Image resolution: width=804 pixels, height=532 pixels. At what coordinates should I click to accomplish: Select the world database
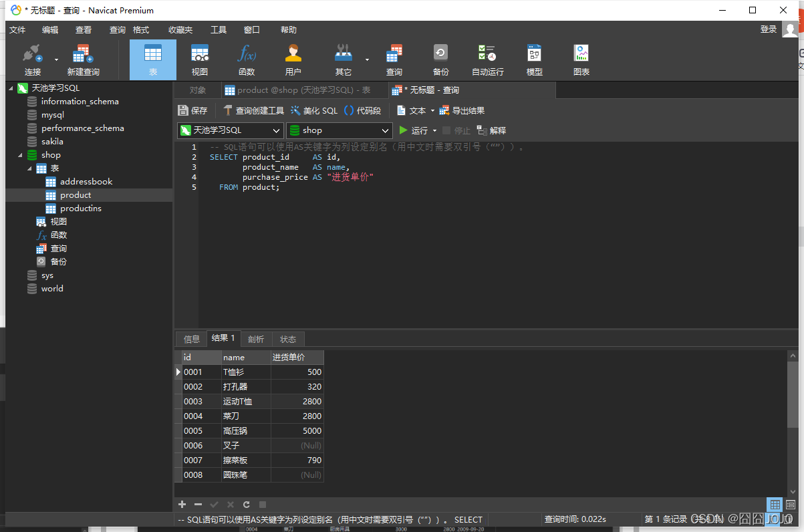[x=52, y=289]
